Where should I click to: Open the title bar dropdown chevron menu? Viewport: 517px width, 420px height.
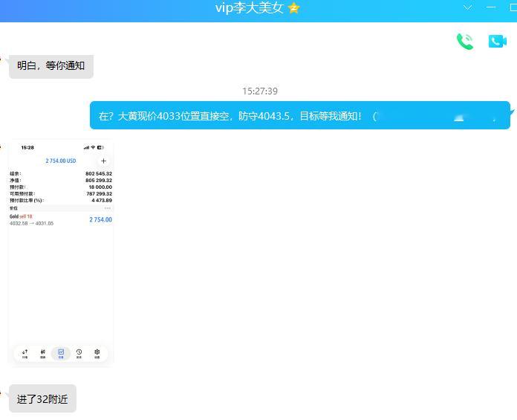467,7
